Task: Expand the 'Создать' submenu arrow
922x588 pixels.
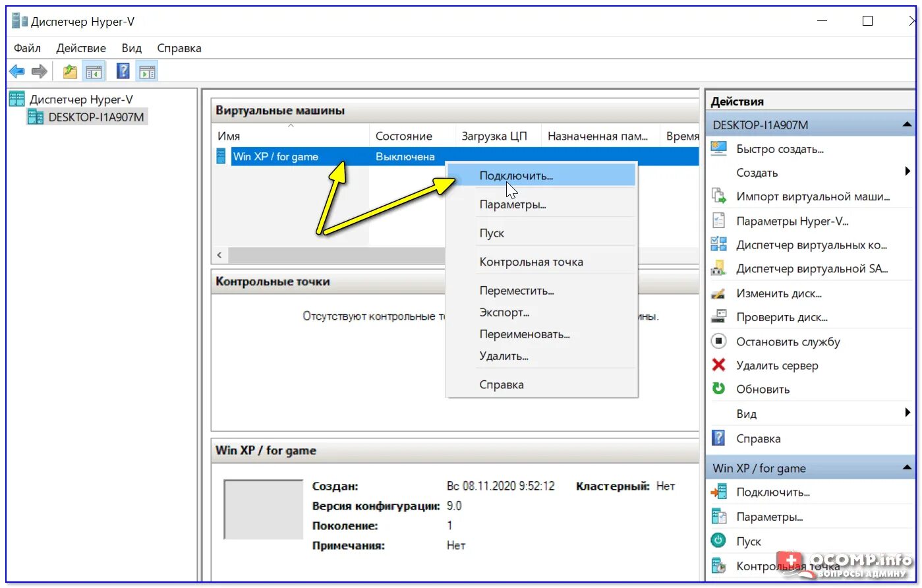Action: click(908, 172)
